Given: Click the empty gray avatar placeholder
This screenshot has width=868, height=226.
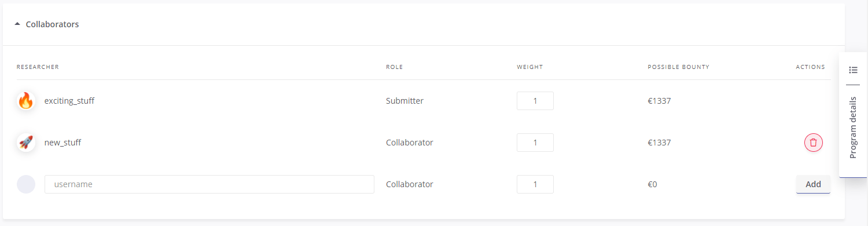Looking at the screenshot, I should point(26,184).
